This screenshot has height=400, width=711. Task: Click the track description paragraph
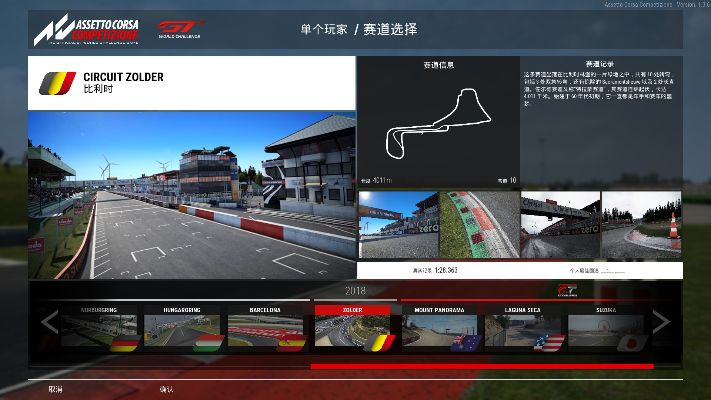coord(599,88)
